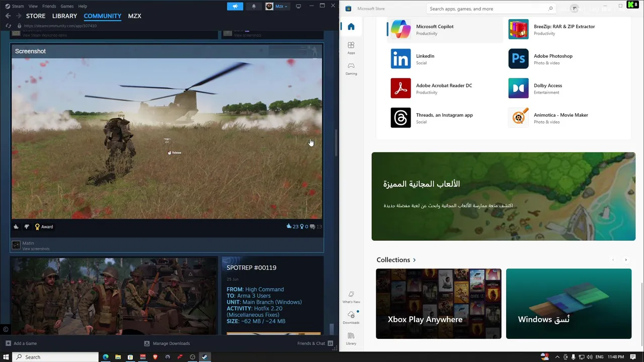Open Gaming section in Microsoft Store
644x362 pixels.
point(351,68)
